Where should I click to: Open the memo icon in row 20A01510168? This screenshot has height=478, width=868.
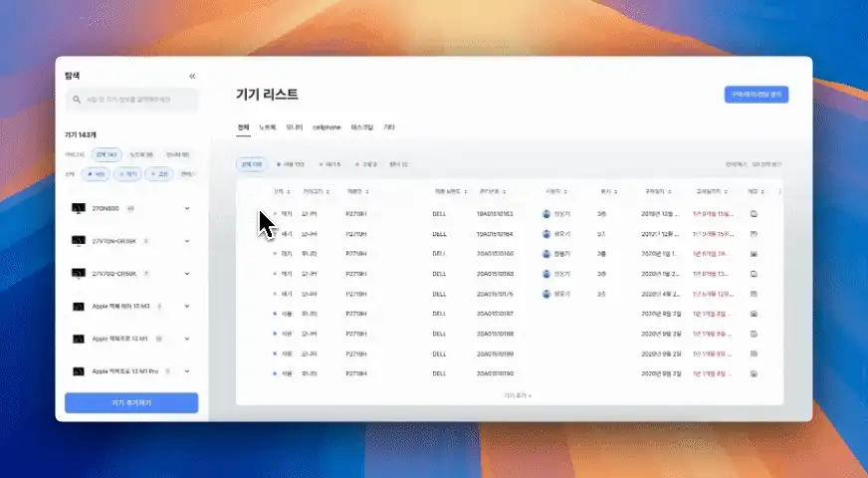click(754, 274)
